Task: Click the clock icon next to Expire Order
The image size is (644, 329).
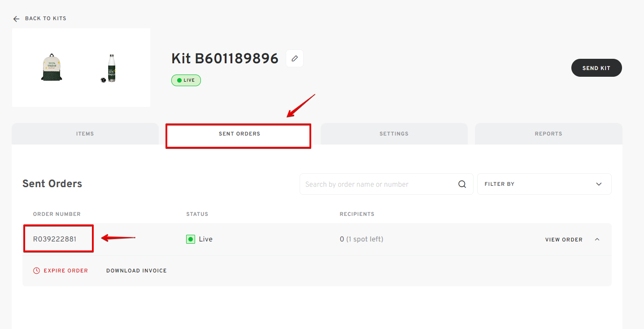Action: (36, 270)
